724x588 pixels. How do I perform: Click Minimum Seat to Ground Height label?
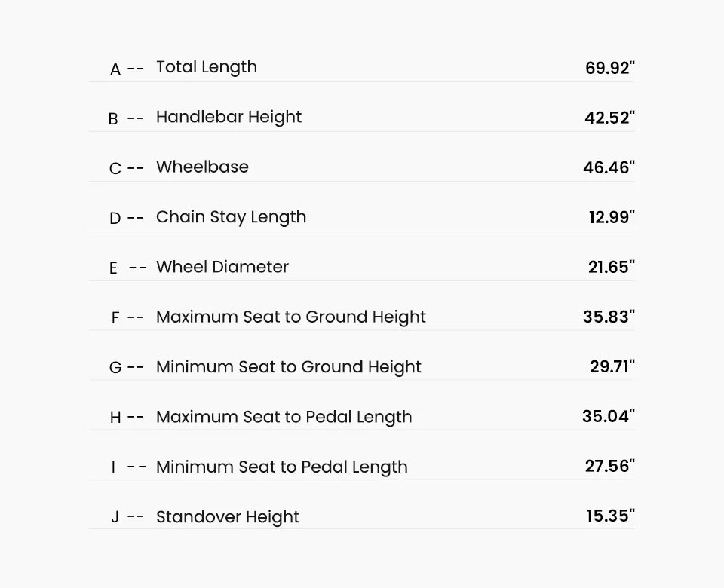click(289, 367)
